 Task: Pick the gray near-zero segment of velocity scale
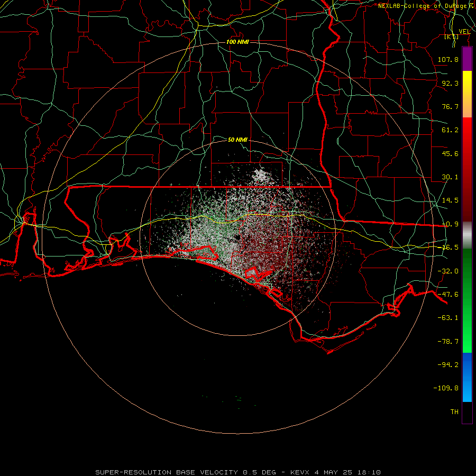[467, 235]
